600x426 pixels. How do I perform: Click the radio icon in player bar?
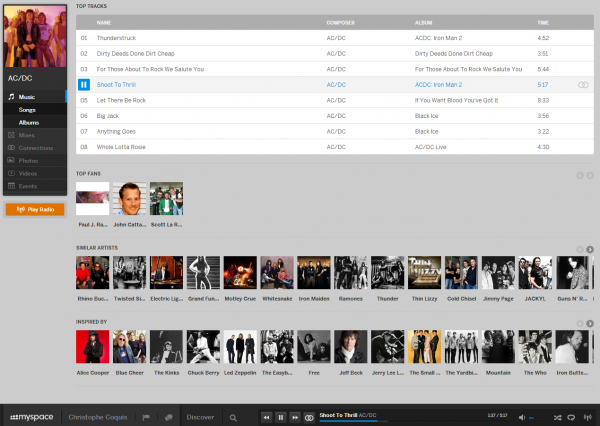pos(587,418)
